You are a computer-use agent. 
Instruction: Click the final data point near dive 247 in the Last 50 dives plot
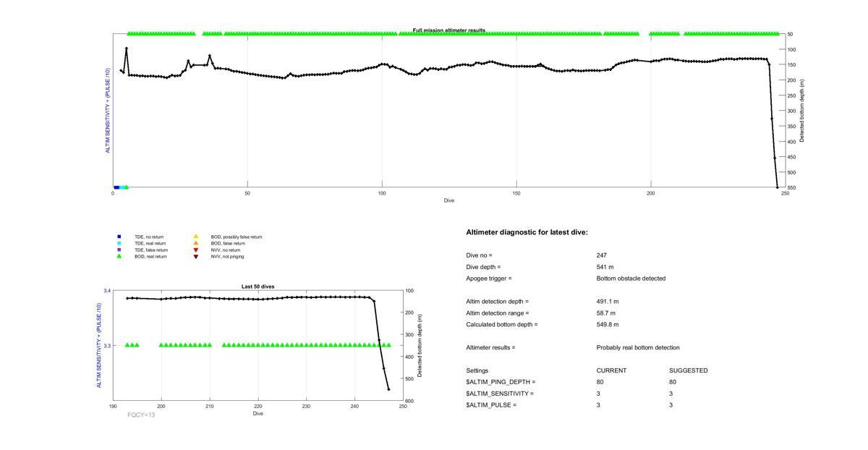[388, 389]
